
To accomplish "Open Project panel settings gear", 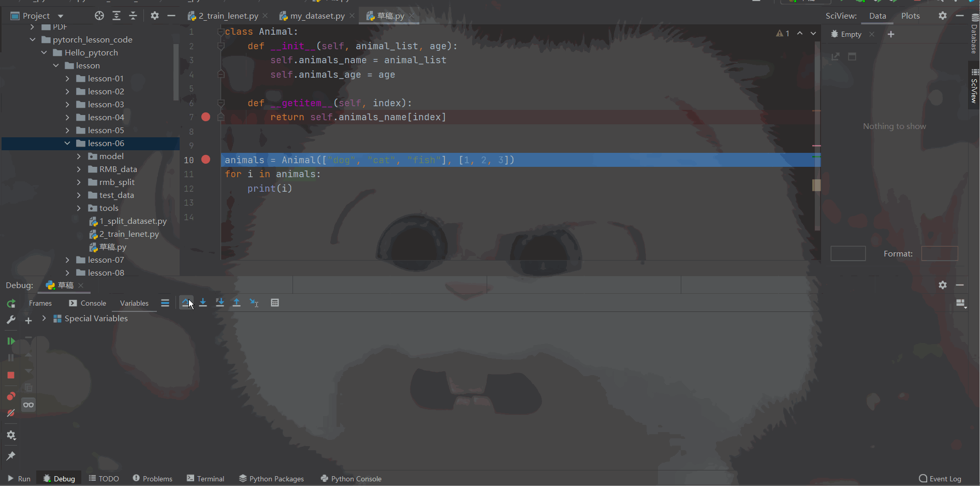I will (x=155, y=16).
